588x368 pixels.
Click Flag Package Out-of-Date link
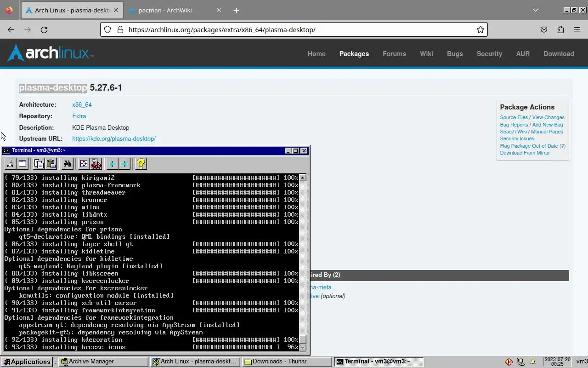coord(528,146)
